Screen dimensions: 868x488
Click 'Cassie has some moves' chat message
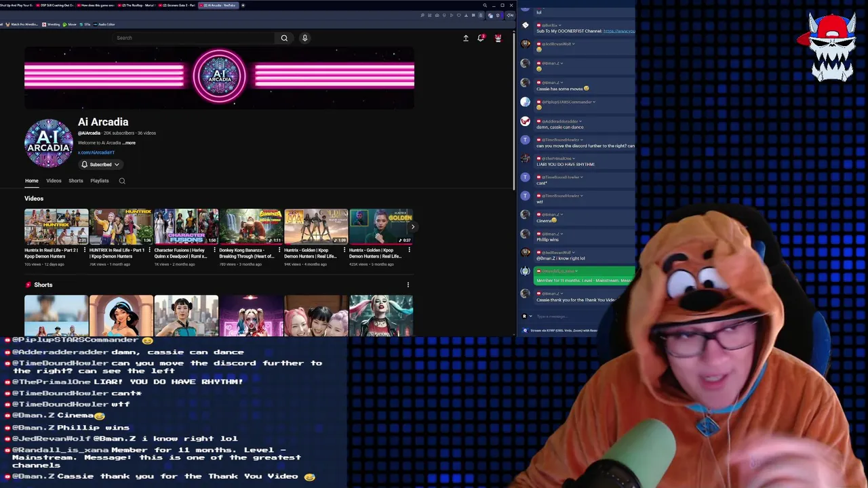[562, 89]
